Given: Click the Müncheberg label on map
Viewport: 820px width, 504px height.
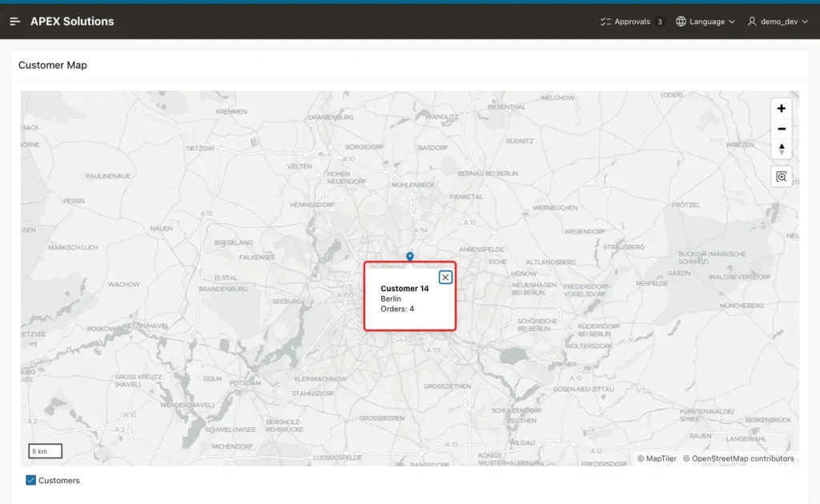Looking at the screenshot, I should (742, 306).
